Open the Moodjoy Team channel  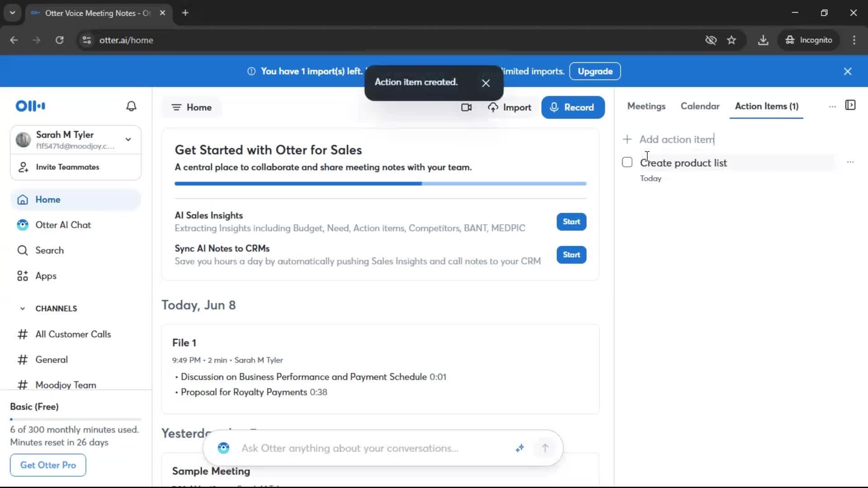pyautogui.click(x=75, y=385)
